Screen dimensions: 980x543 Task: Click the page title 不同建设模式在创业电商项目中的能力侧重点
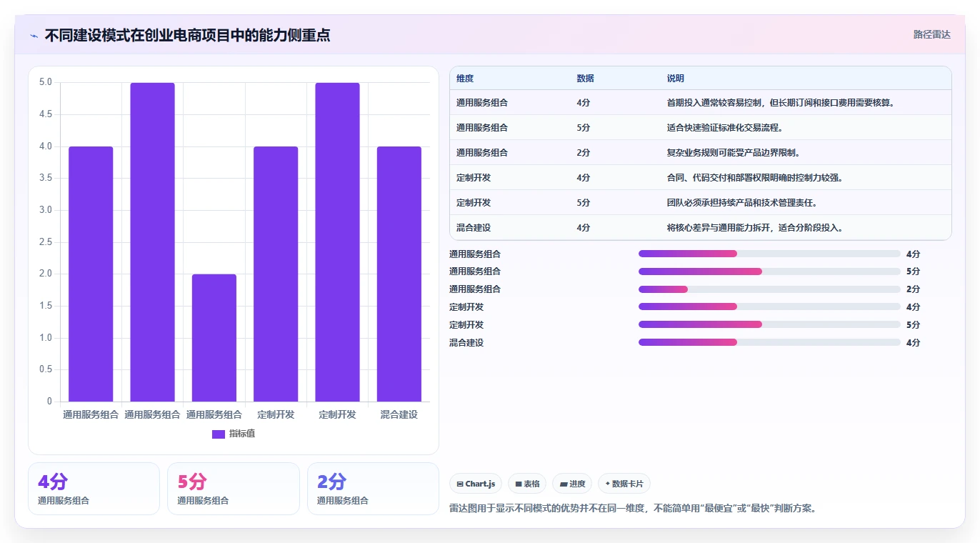187,35
